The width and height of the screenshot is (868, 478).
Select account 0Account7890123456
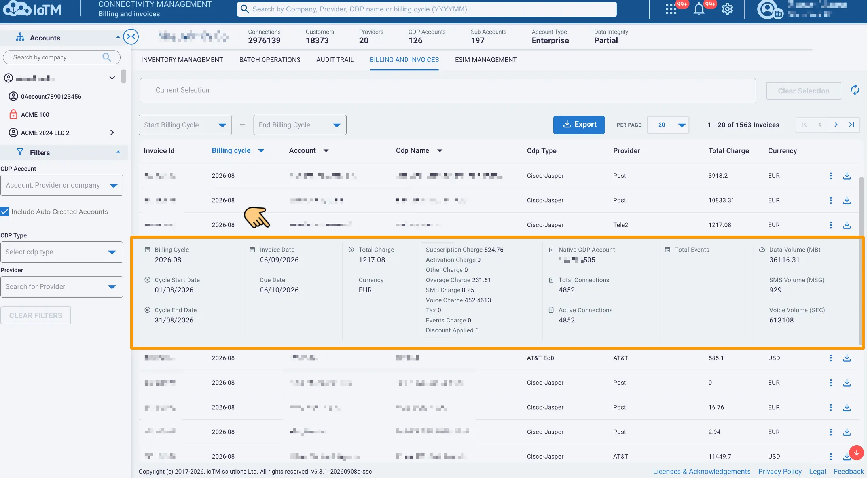click(51, 96)
